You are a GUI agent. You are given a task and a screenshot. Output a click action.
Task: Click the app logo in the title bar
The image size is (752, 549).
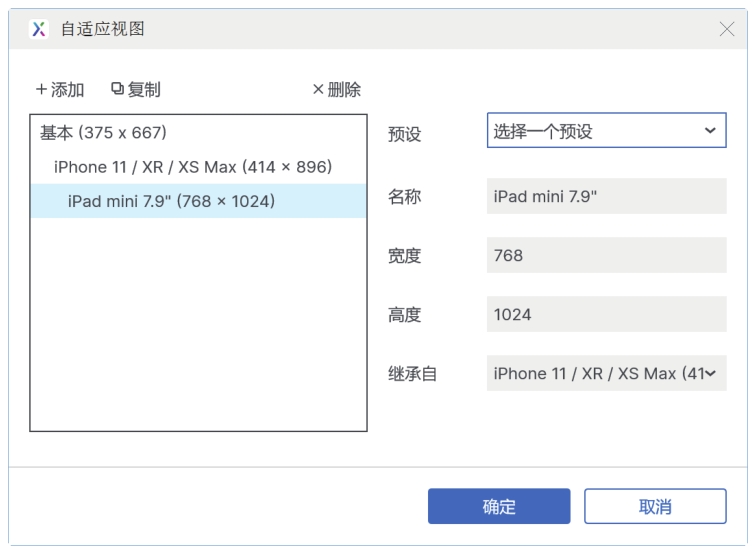click(x=39, y=29)
